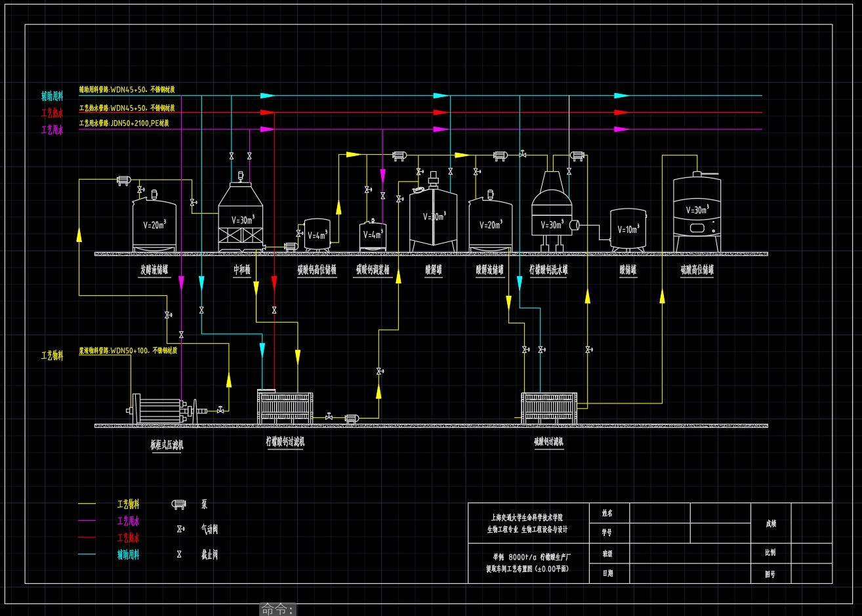Click the magenta 工艺用水 label at top left
This screenshot has height=616, width=862.
[52, 131]
